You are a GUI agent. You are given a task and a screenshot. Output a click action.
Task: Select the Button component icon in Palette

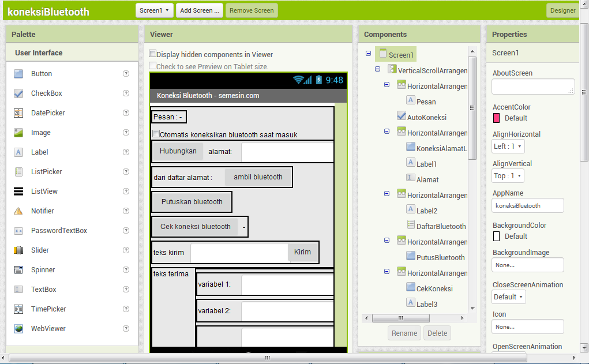(x=18, y=74)
